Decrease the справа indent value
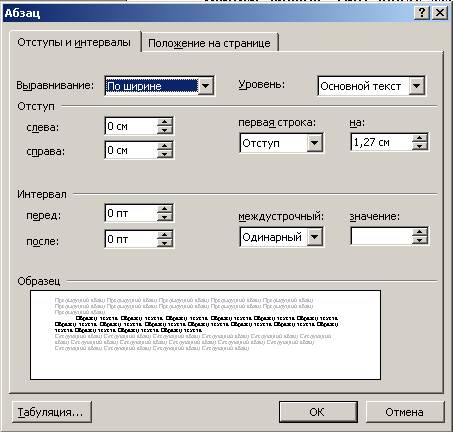 [x=165, y=154]
